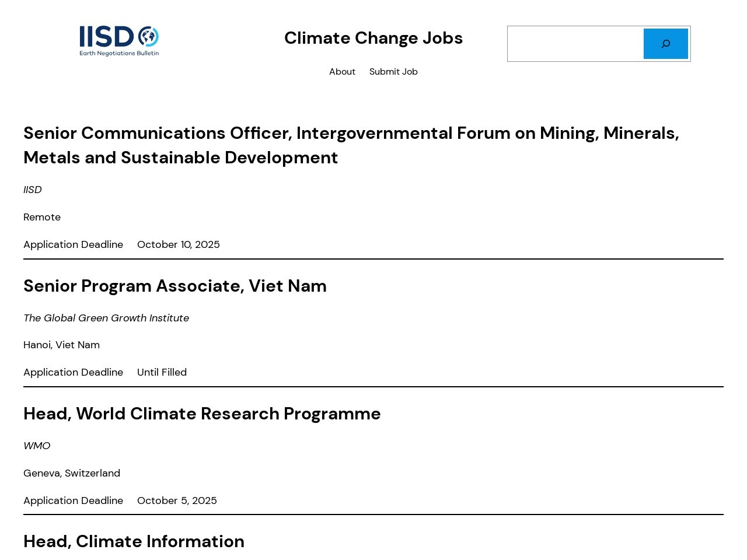747x560 pixels.
Task: Click the Geneva, Switzerland location
Action: tap(72, 473)
